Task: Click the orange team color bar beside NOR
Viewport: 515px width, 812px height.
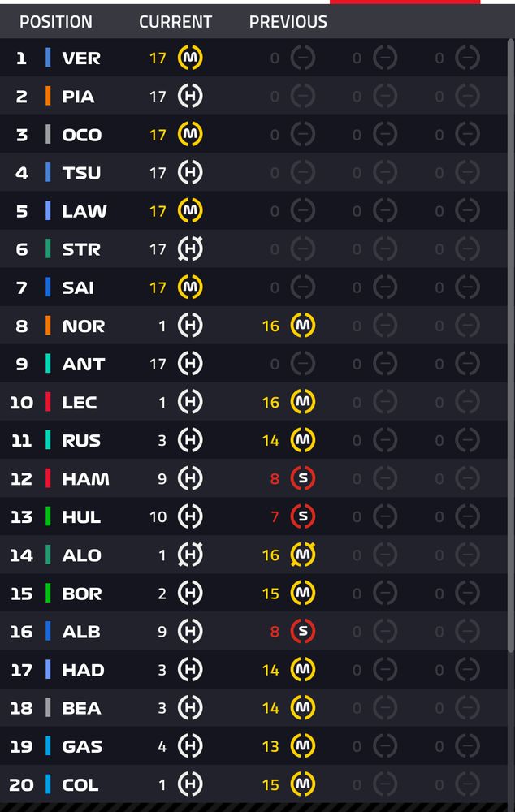Action: (x=49, y=326)
